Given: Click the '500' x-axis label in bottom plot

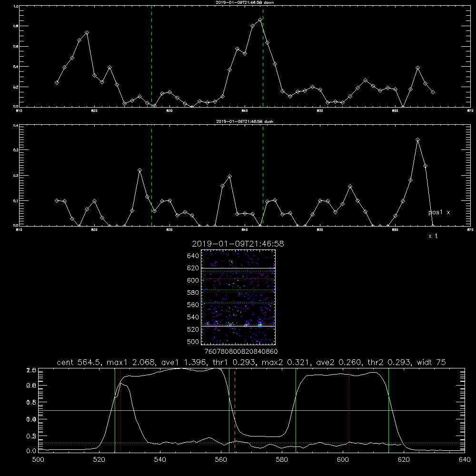Looking at the screenshot, I should (x=38, y=460).
